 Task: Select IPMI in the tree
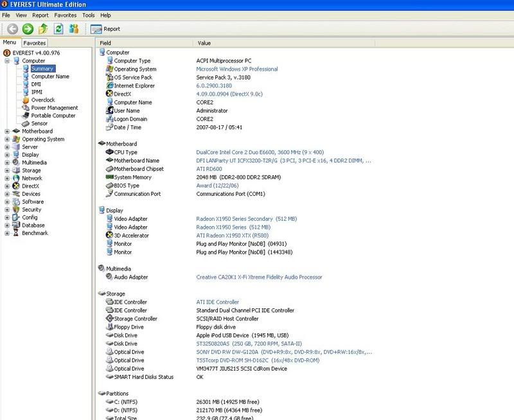click(x=37, y=92)
